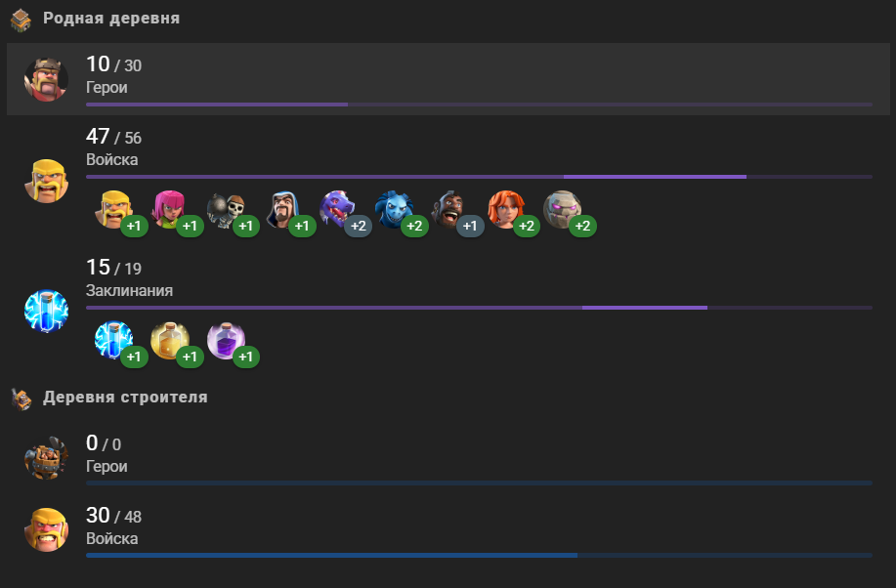Open the highlighted Герои 10/30 row
Viewport: 896px width, 588px height.
coord(448,79)
